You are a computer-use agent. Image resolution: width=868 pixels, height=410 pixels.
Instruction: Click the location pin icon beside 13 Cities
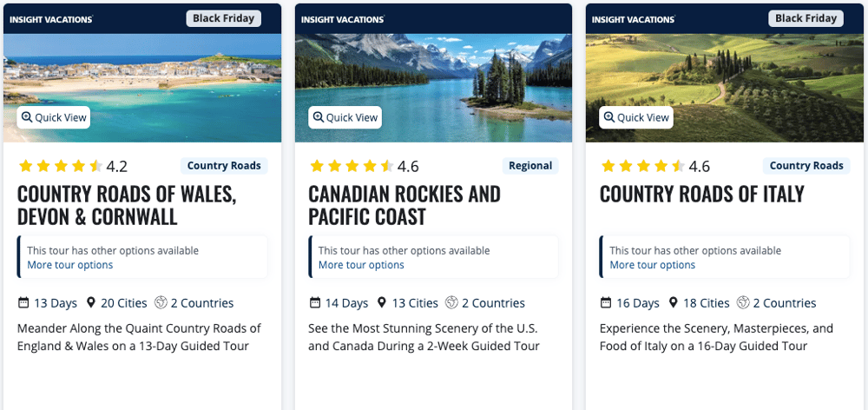coord(382,303)
